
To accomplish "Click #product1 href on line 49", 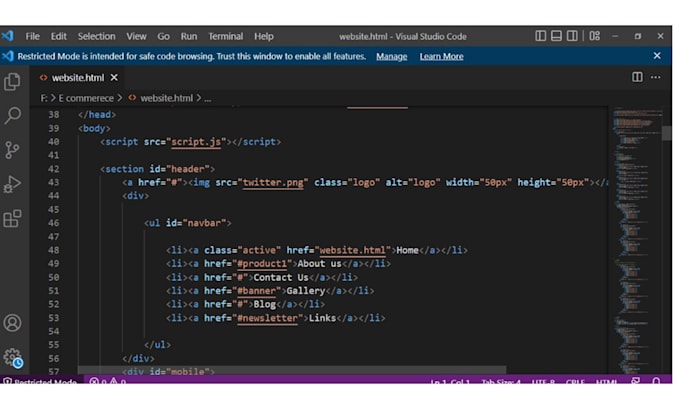I will (262, 264).
